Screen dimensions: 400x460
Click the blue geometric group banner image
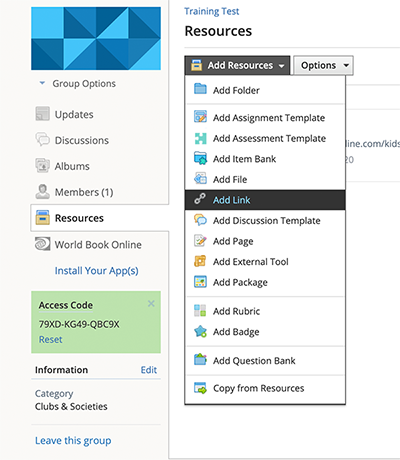click(x=96, y=38)
